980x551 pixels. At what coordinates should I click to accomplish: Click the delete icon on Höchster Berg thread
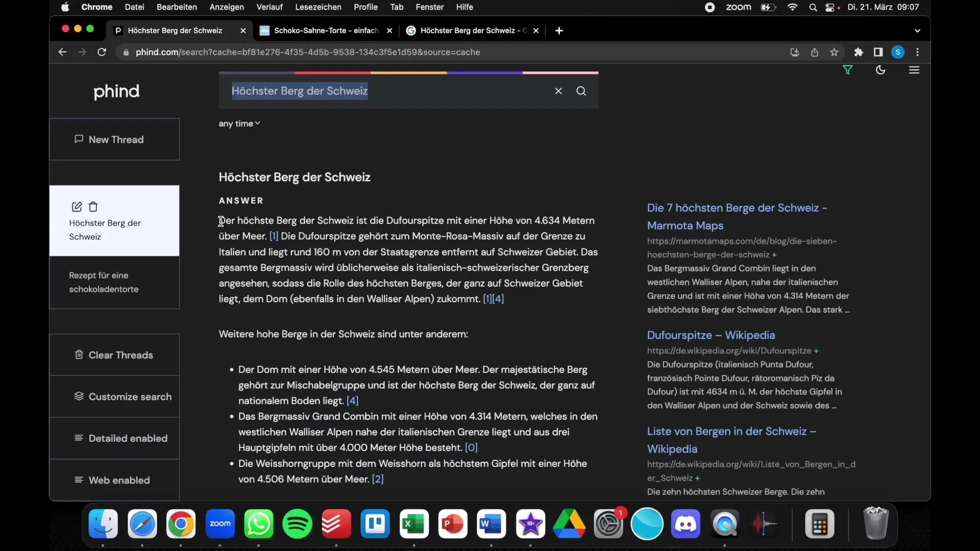(93, 207)
